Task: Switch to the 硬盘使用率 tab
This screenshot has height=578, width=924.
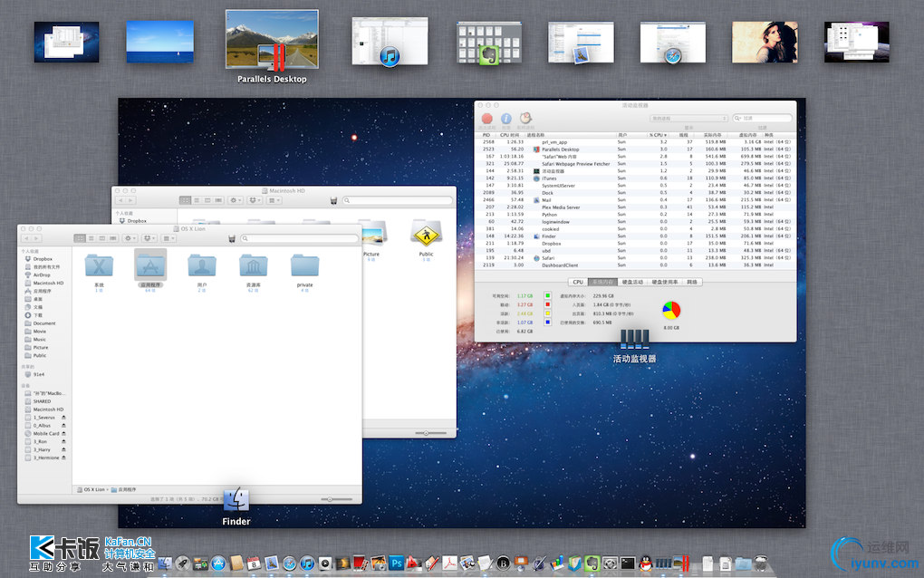Action: 665,283
